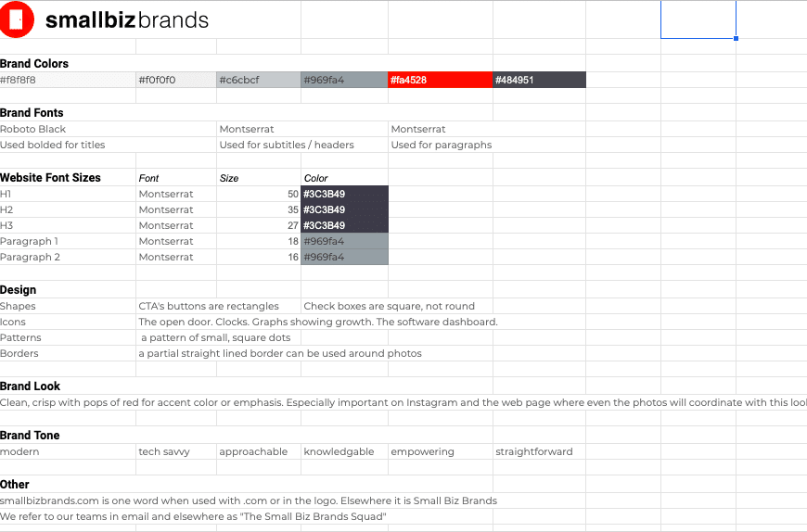This screenshot has height=532, width=807.
Task: Click the Brand Colors heading cell
Action: click(x=34, y=63)
